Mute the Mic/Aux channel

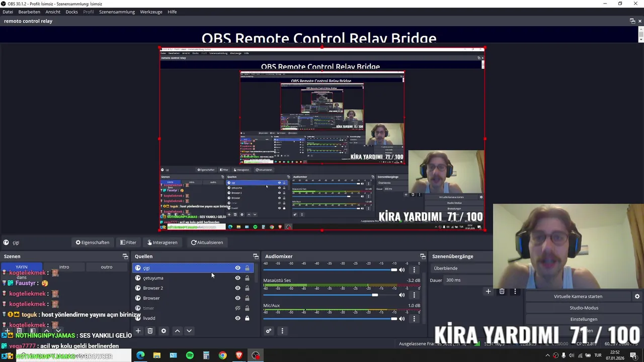[x=402, y=319]
